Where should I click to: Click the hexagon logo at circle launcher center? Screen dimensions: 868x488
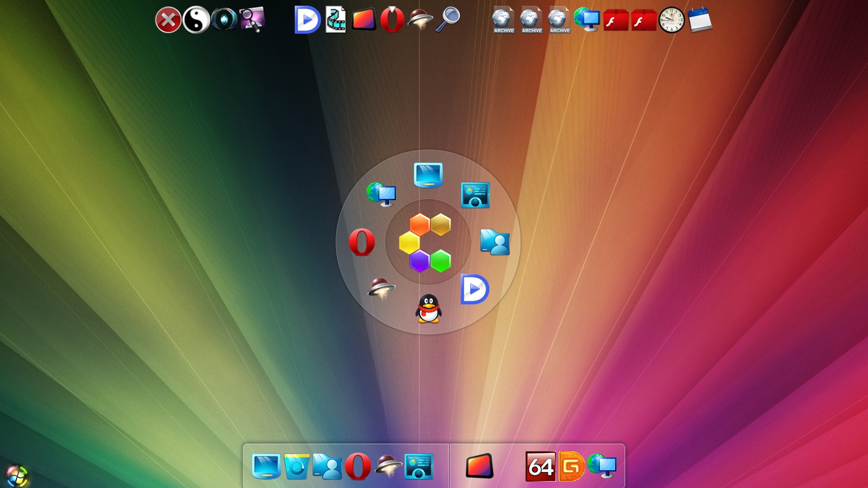426,243
